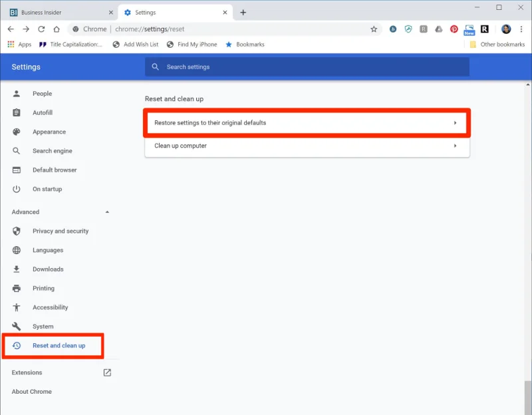532x415 pixels.
Task: Open the Languages settings section
Action: pos(48,250)
